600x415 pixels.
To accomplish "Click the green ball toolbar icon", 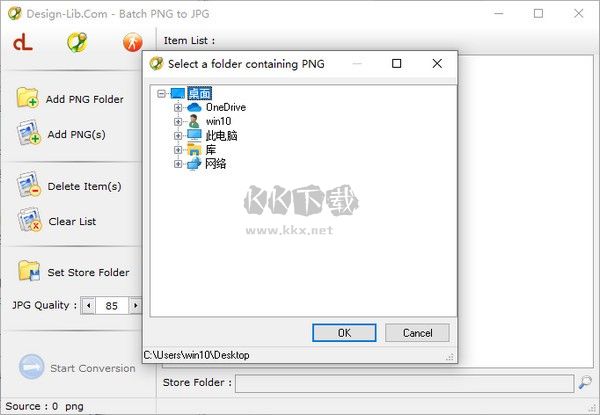I will (x=77, y=42).
